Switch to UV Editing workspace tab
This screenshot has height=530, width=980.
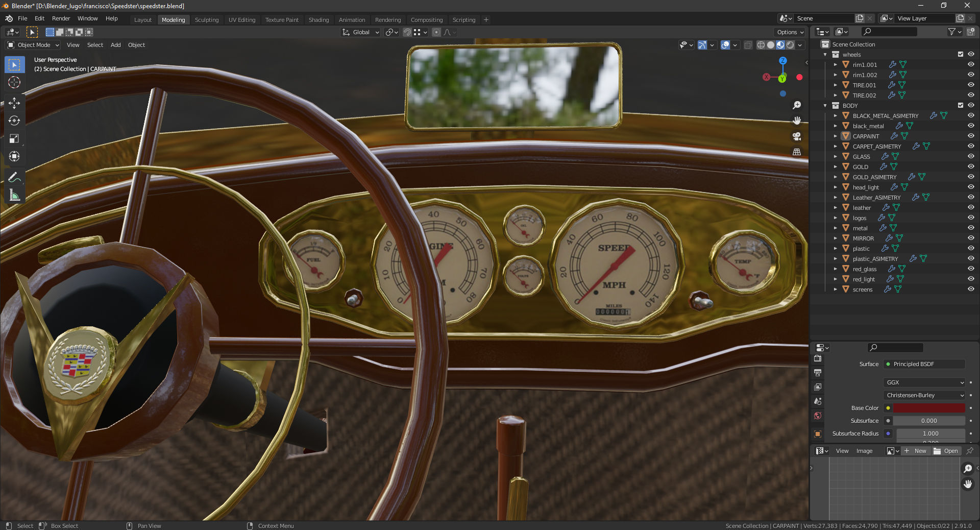[242, 20]
